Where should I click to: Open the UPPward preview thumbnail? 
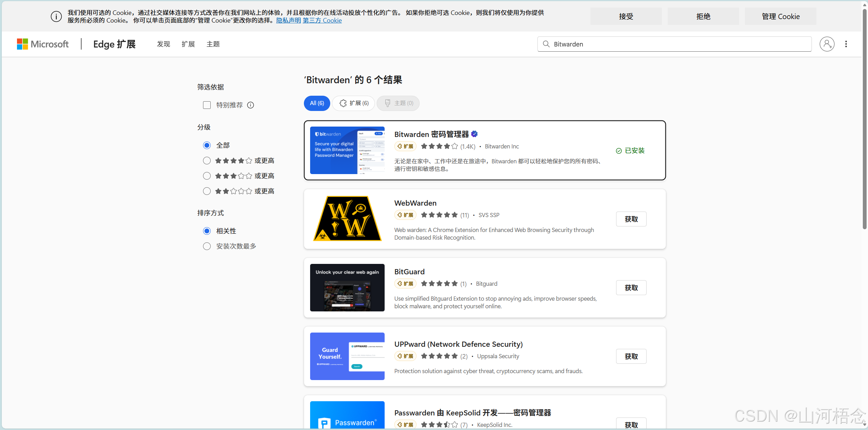click(x=347, y=356)
